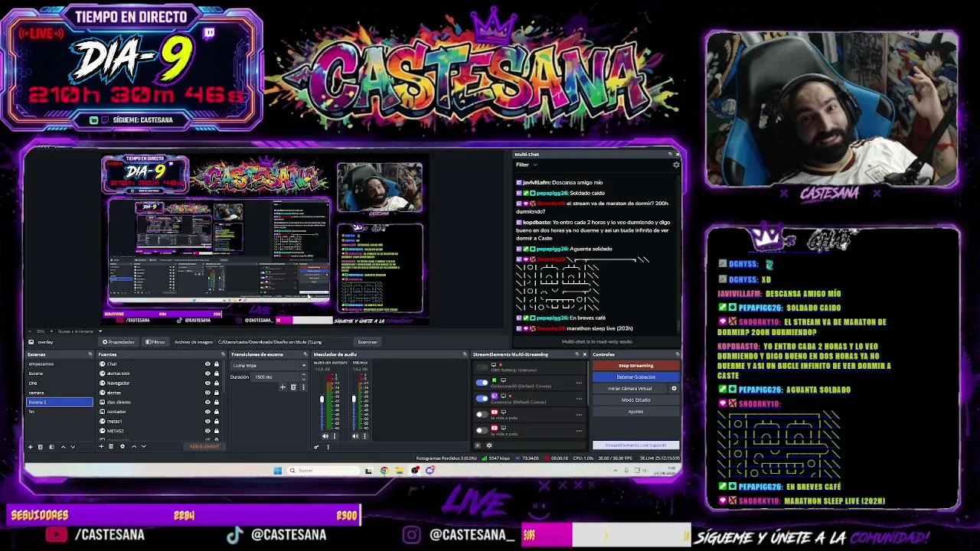Move selected source down in Fuentes
980x551 pixels.
point(144,446)
